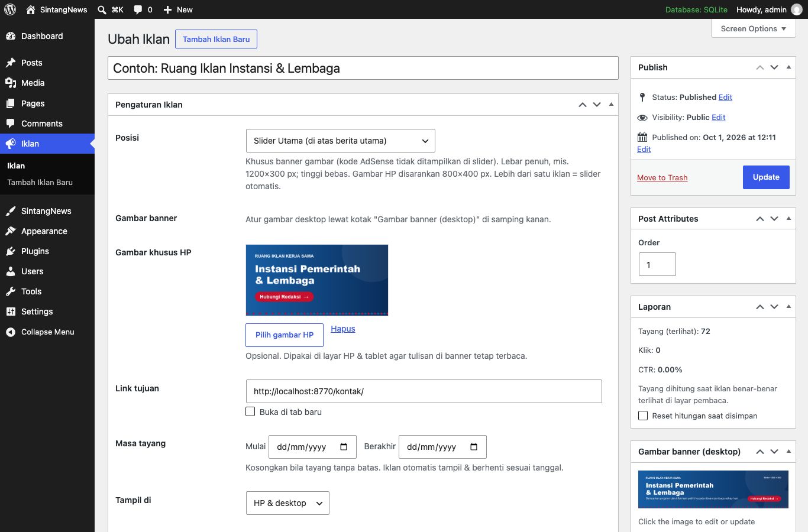Open Dashboard in the sidebar

pyautogui.click(x=47, y=36)
